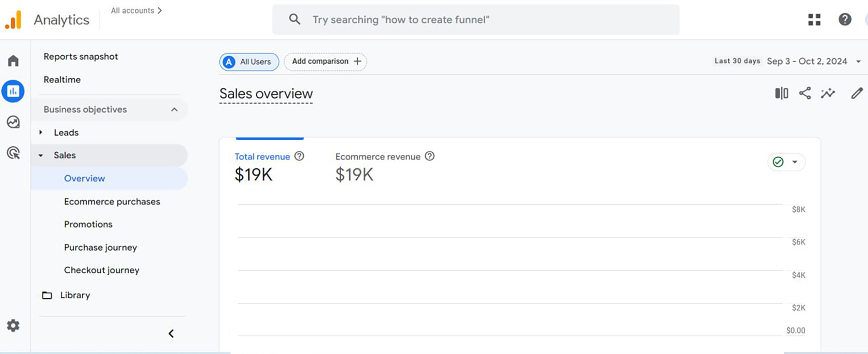Open the Explore icon in sidebar
The width and height of the screenshot is (868, 354).
pyautogui.click(x=13, y=122)
